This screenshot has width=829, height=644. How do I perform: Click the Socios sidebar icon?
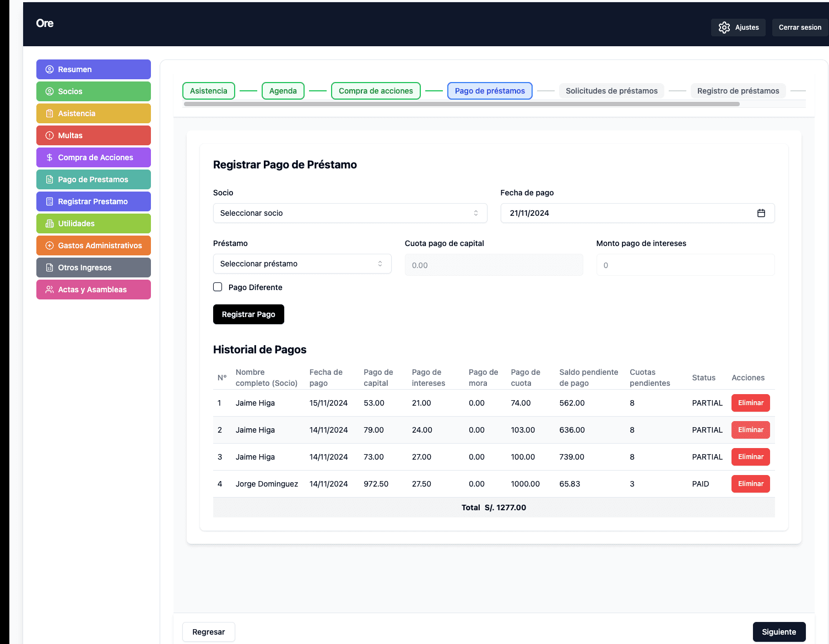pyautogui.click(x=50, y=91)
